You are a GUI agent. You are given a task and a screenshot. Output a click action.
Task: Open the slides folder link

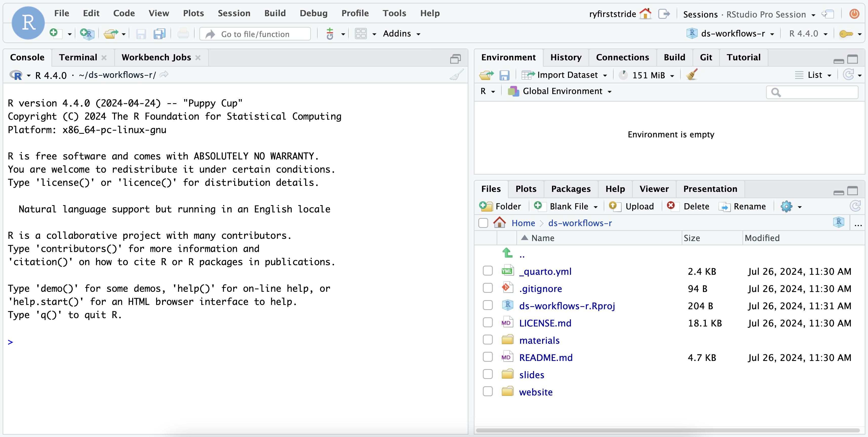pyautogui.click(x=531, y=375)
